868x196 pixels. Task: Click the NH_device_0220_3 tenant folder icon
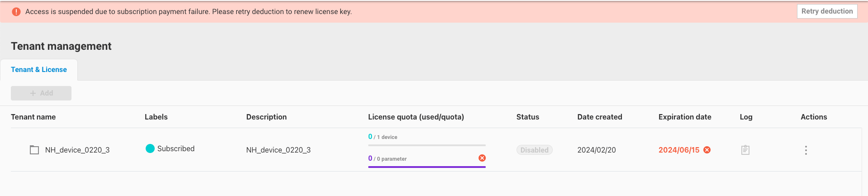(x=34, y=150)
